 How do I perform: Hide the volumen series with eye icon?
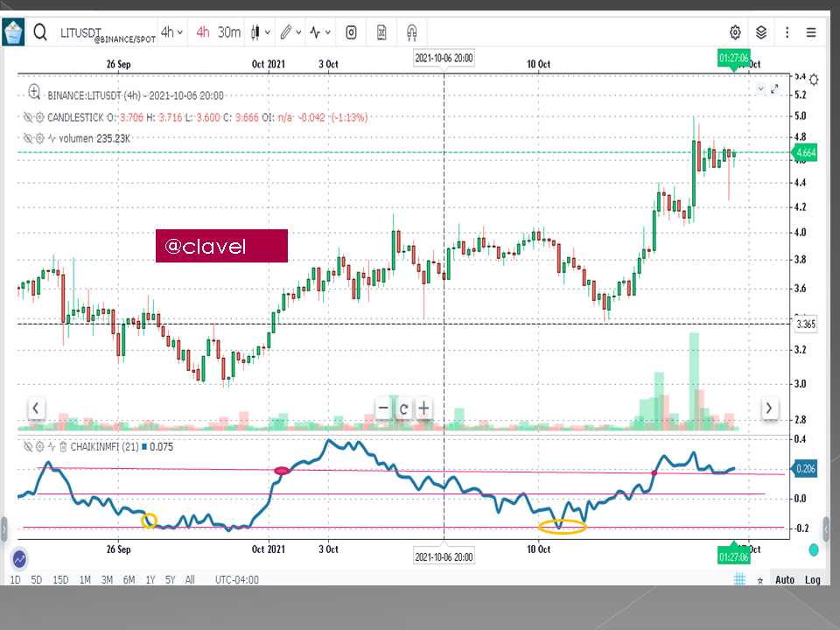pos(27,138)
